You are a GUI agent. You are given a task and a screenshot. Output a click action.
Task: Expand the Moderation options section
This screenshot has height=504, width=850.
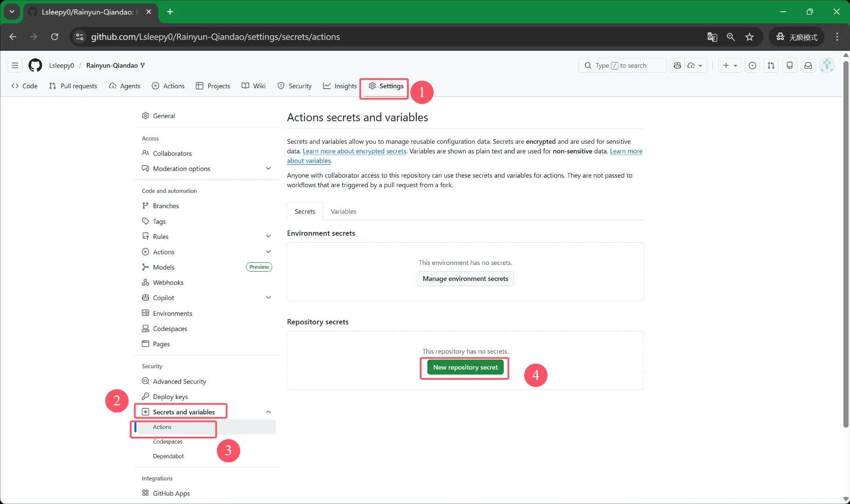point(268,168)
